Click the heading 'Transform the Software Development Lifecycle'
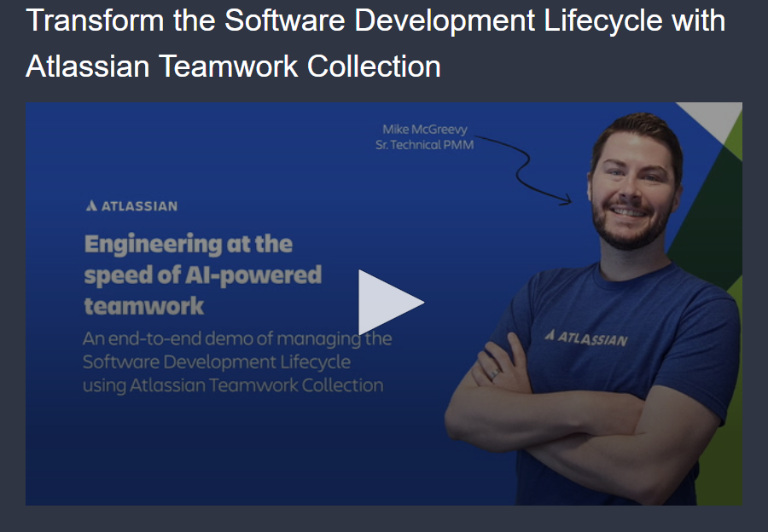The image size is (768, 532). pyautogui.click(x=375, y=43)
